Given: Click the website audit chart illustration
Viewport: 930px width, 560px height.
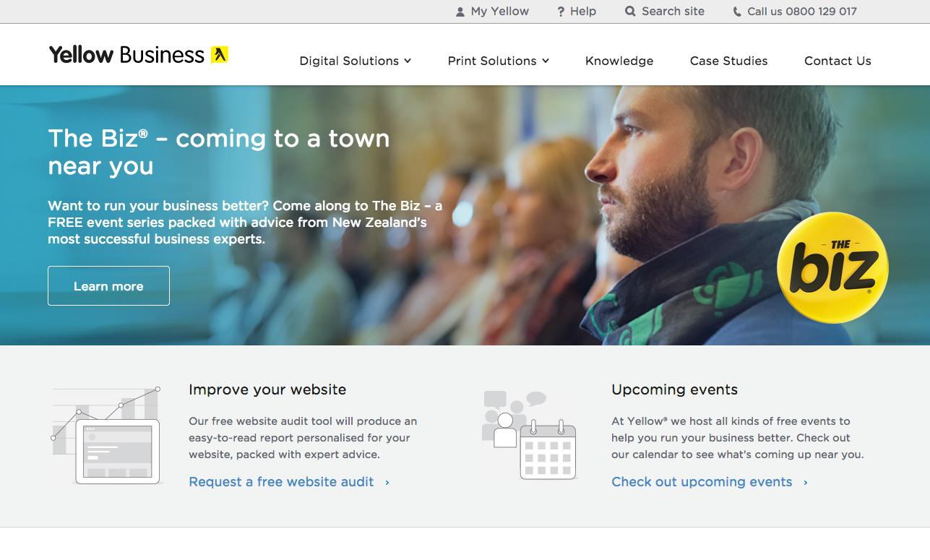Looking at the screenshot, I should (x=106, y=435).
